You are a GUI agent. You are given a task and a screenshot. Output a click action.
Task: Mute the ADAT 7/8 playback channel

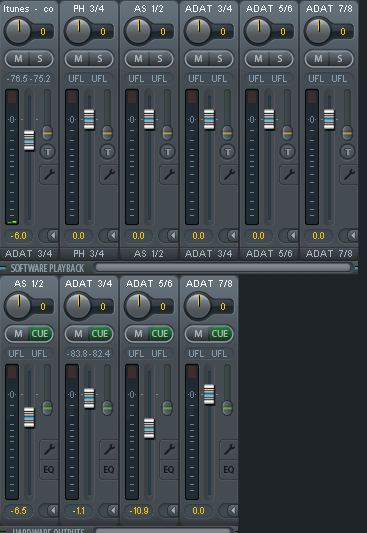coord(318,59)
